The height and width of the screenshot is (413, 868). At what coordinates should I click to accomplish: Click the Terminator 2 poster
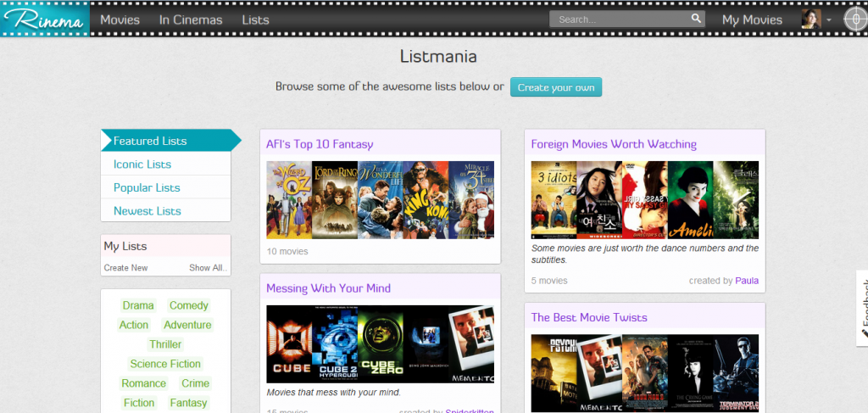click(x=736, y=373)
